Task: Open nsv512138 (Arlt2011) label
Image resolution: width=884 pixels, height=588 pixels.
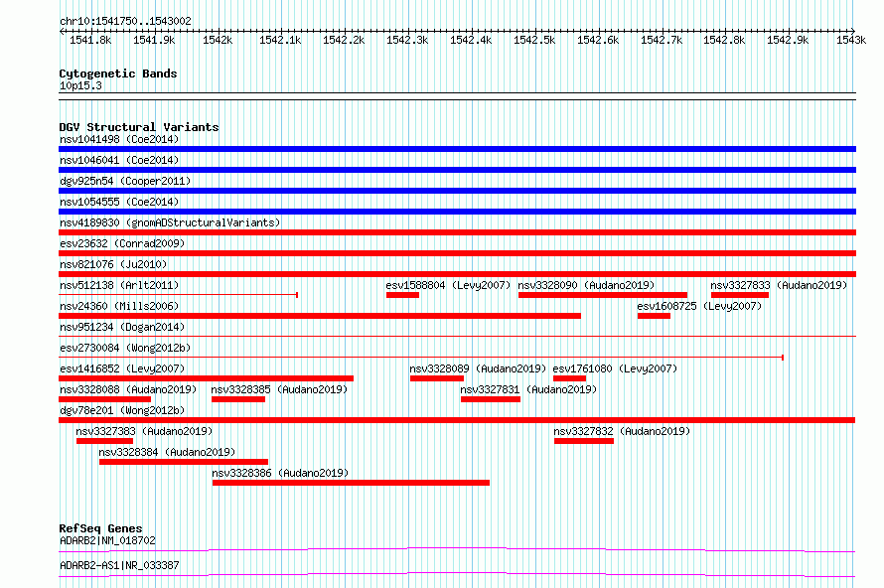Action: [119, 285]
